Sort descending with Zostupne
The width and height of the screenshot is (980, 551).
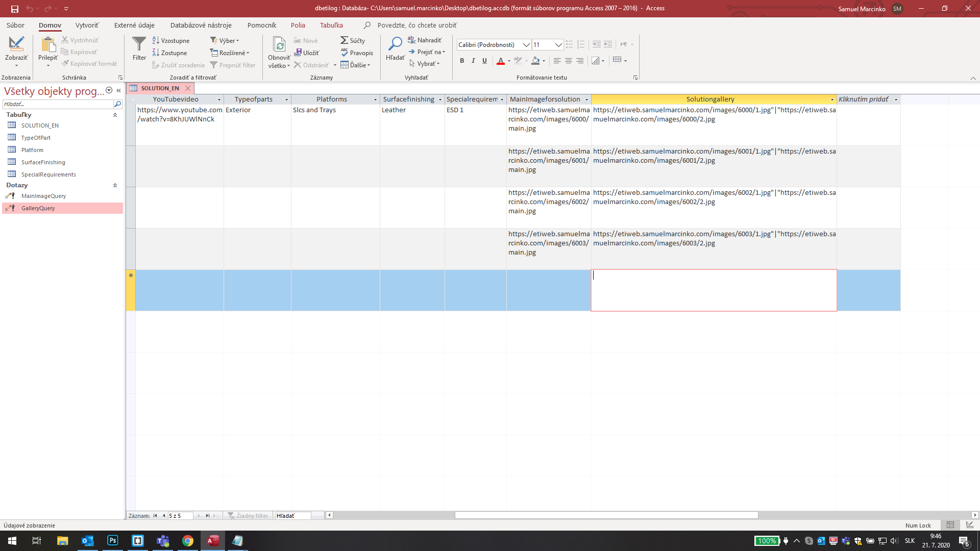pyautogui.click(x=170, y=53)
